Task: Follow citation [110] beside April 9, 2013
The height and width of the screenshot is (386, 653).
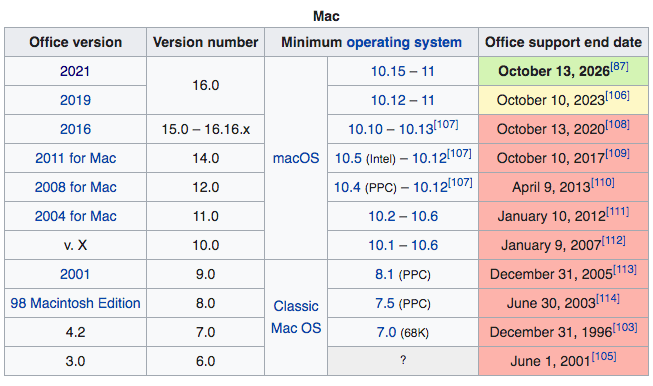Action: [602, 183]
